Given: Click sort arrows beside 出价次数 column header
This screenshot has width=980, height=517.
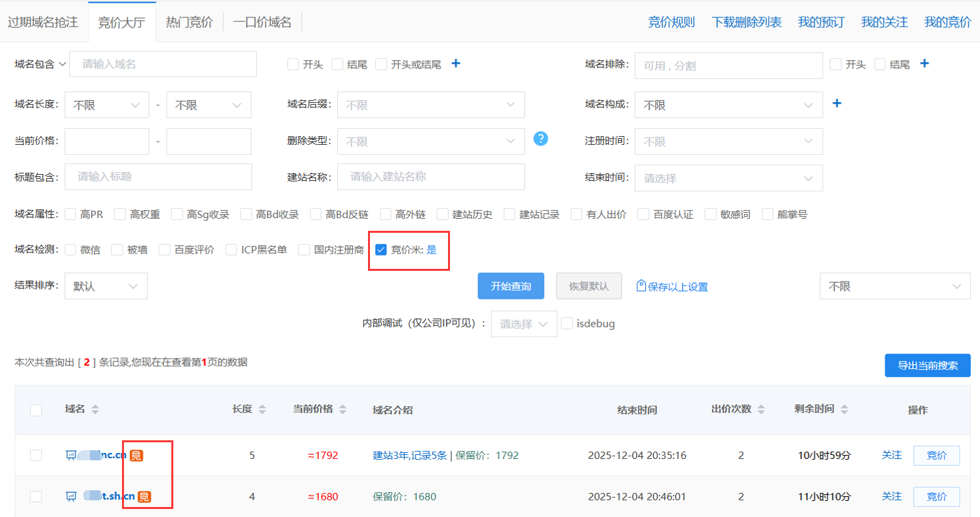Looking at the screenshot, I should point(761,409).
